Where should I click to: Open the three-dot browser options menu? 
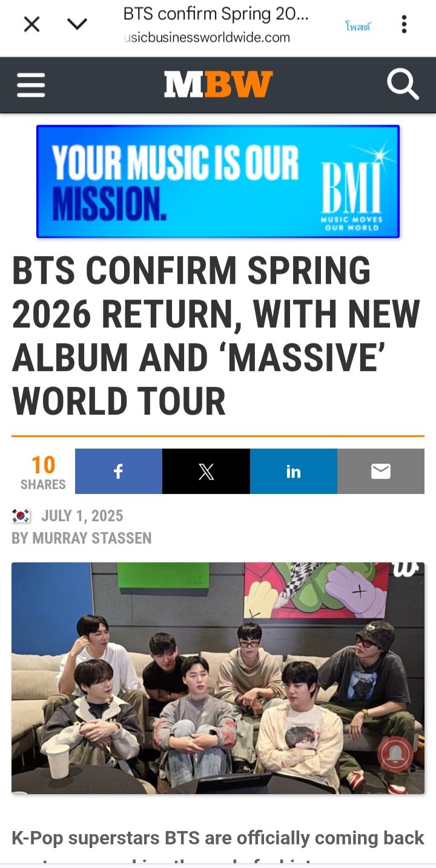[x=404, y=25]
